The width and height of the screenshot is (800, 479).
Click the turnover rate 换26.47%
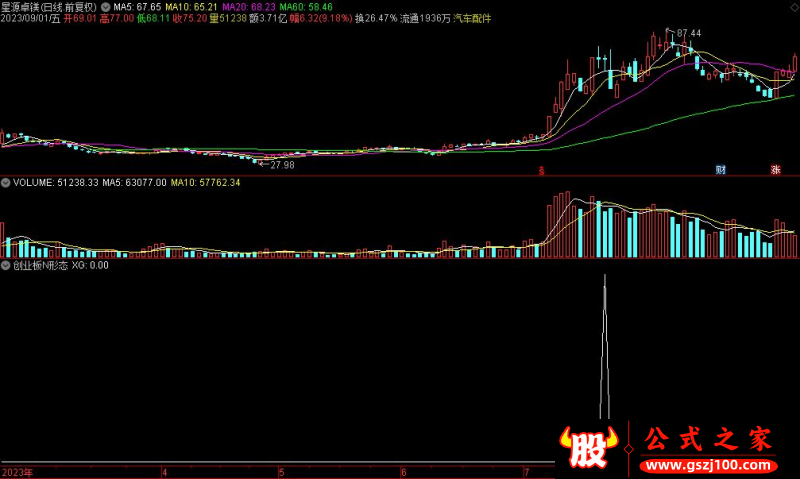pos(376,18)
